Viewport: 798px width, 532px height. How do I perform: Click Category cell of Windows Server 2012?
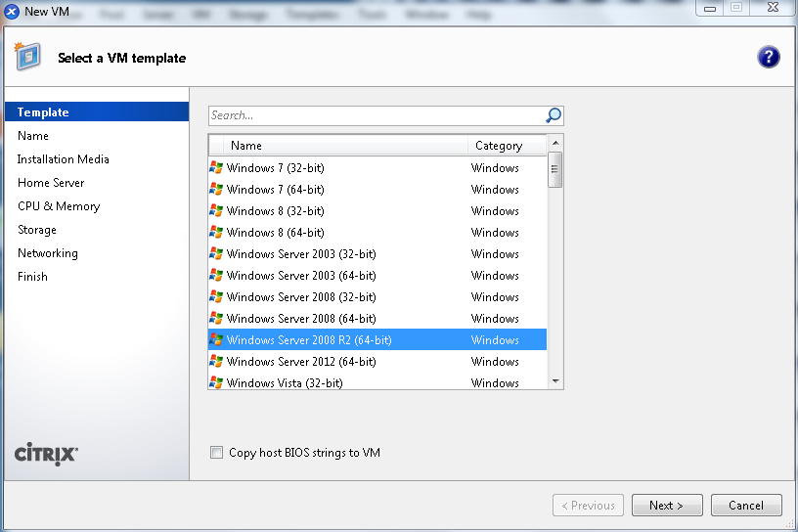click(x=495, y=362)
